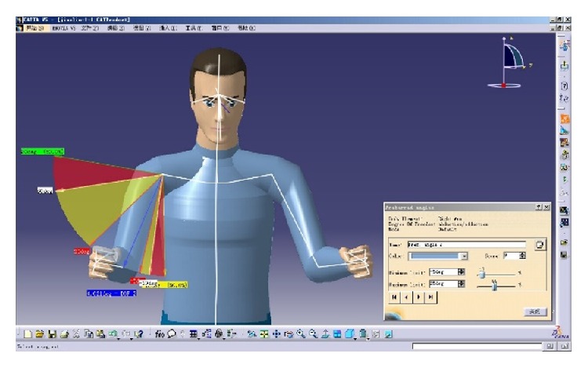Viewport: 588px width, 368px height.
Task: Click the Close (关闭) button in dialog
Action: click(x=535, y=312)
